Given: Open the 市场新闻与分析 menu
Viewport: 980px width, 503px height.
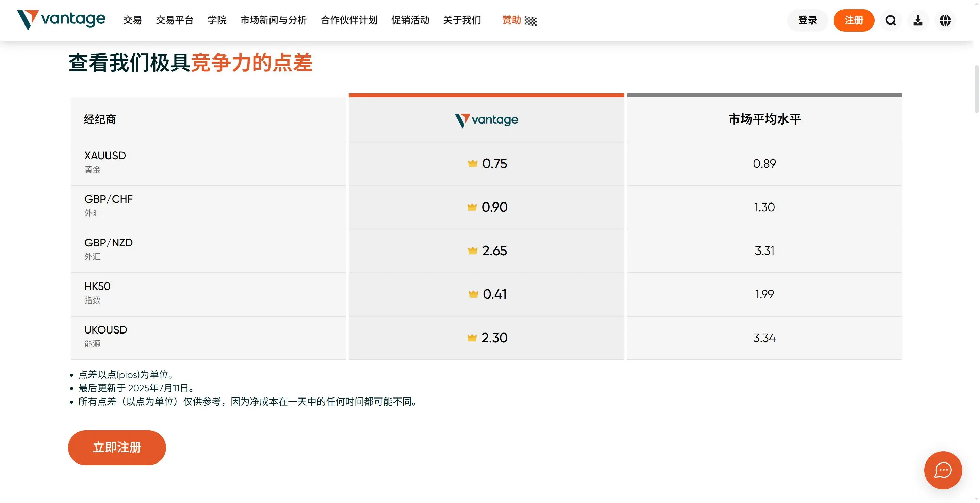Looking at the screenshot, I should click(x=274, y=20).
